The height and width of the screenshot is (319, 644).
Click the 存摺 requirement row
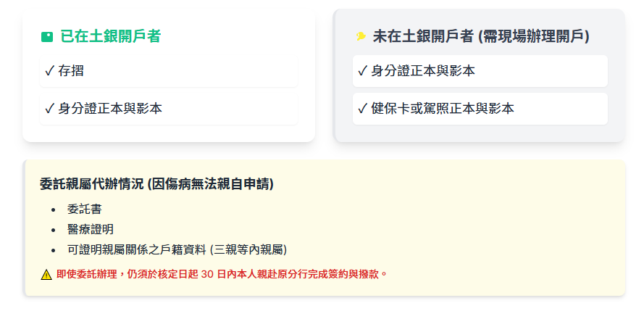pos(168,71)
